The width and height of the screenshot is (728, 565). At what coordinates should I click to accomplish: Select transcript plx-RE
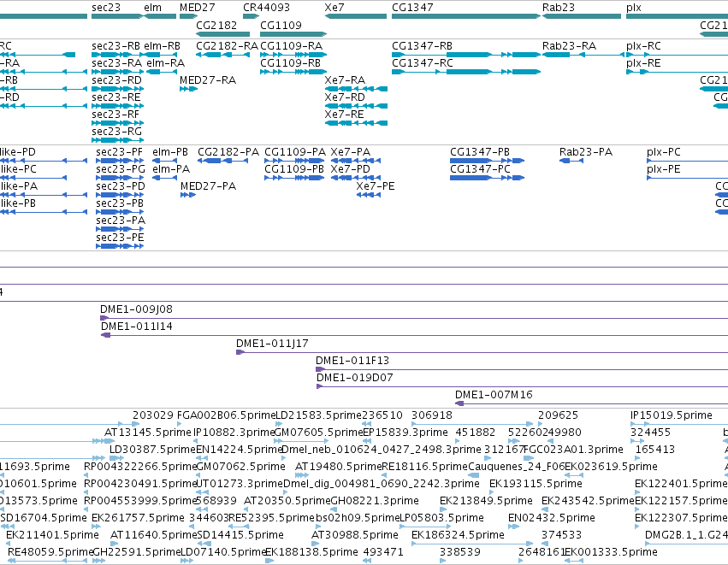coord(677,72)
